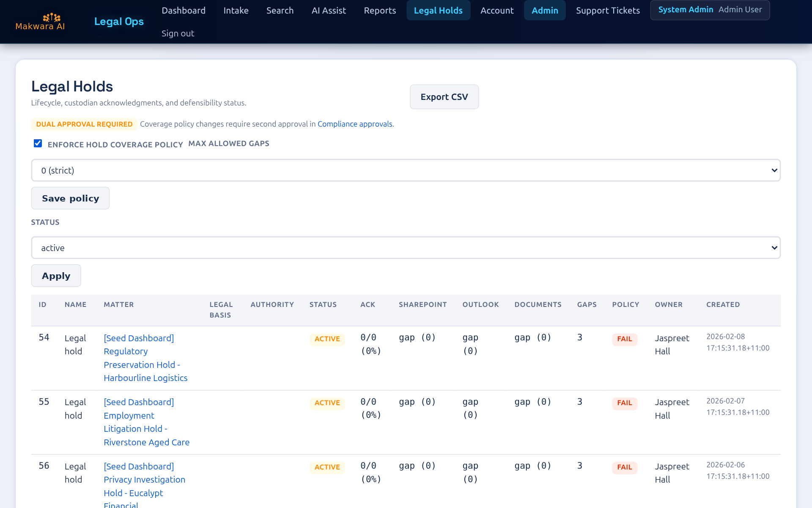Toggle Enforce Hold Coverage Policy checkbox
The height and width of the screenshot is (508, 812).
(x=38, y=144)
